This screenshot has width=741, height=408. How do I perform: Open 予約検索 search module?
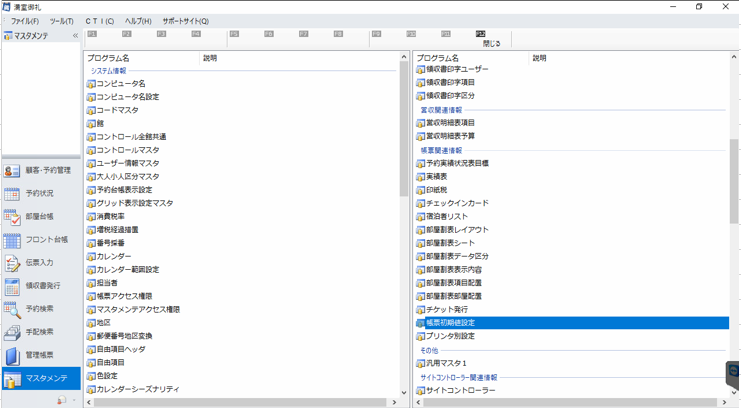pyautogui.click(x=40, y=309)
